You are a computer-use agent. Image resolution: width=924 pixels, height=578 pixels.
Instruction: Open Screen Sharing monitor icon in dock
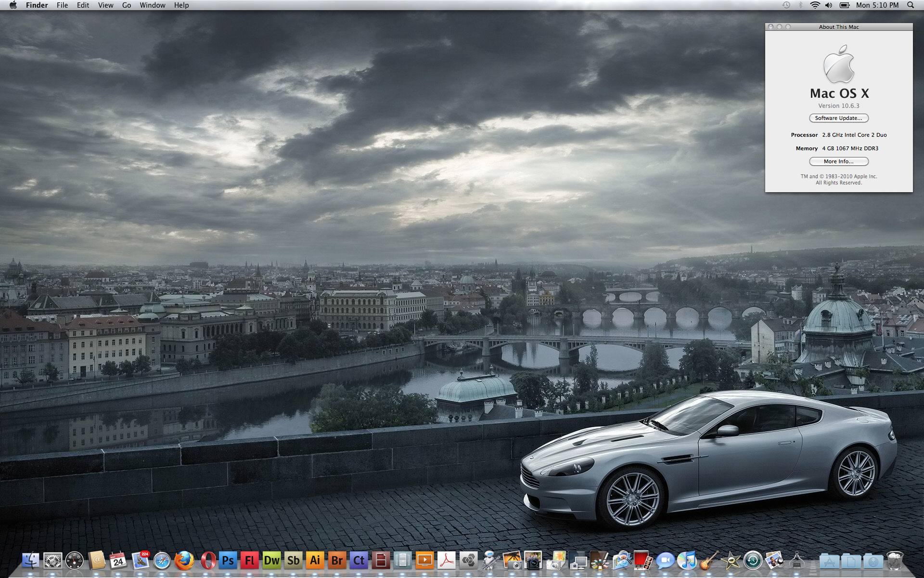click(x=577, y=561)
